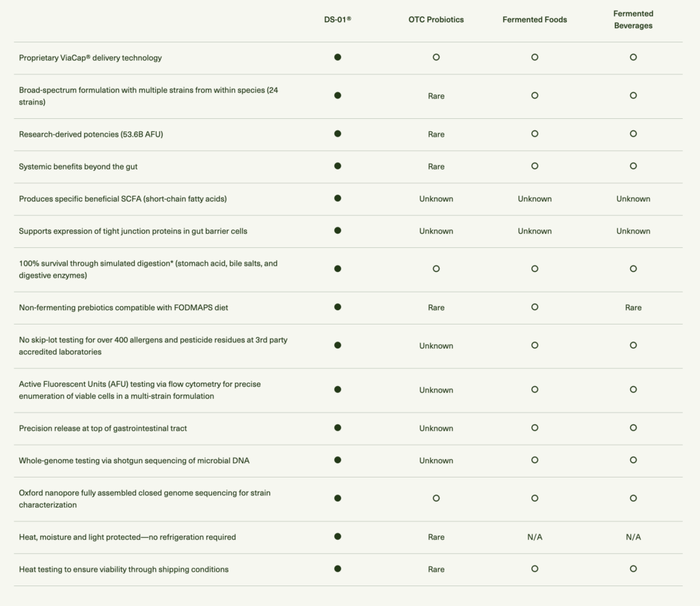Select the 'Active Fluorescent Units (AFU) testing' label
This screenshot has height=606, width=700.
pos(139,390)
